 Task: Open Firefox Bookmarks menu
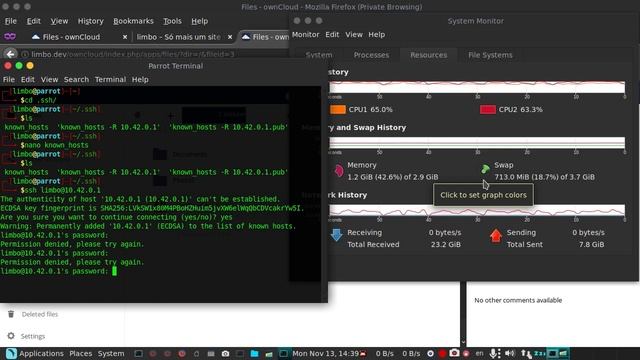(133, 21)
